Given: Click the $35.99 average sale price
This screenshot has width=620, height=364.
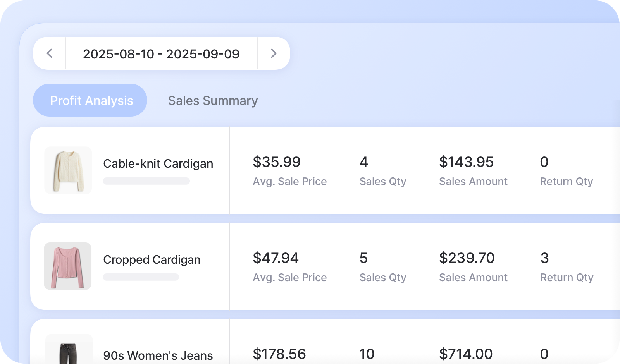Looking at the screenshot, I should [276, 162].
